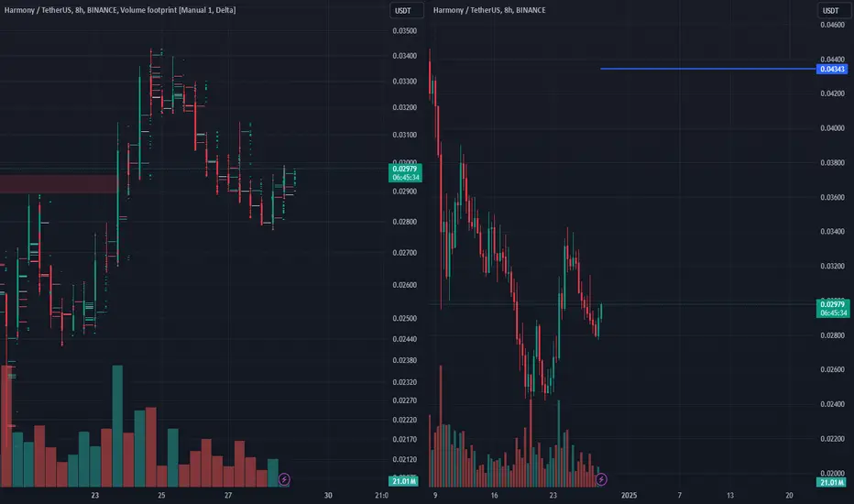
Task: Click the green 0.02979 price label on left chart
Action: point(404,168)
